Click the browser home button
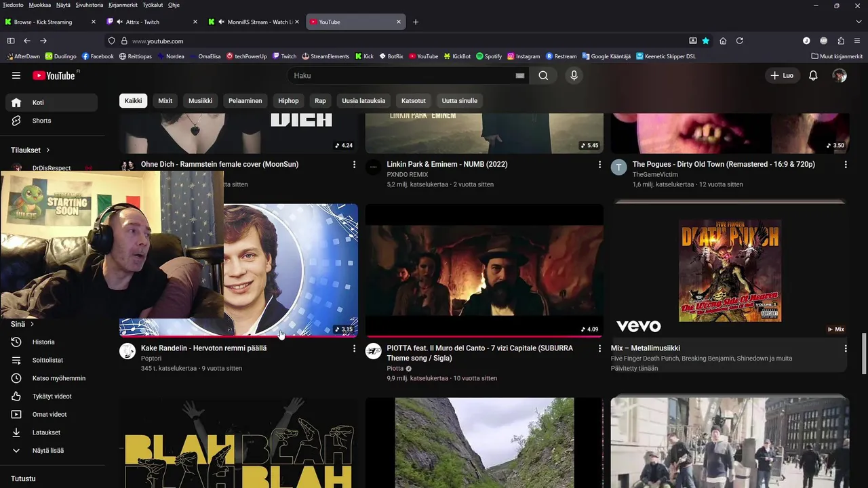Image resolution: width=868 pixels, height=488 pixels. pyautogui.click(x=723, y=41)
